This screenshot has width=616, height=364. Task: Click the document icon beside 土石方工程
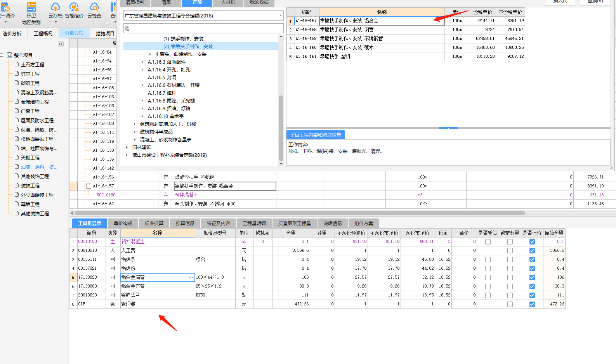coord(17,64)
